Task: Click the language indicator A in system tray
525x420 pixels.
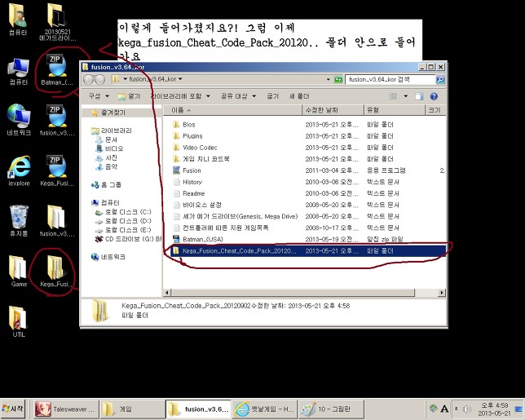Action: point(444,409)
